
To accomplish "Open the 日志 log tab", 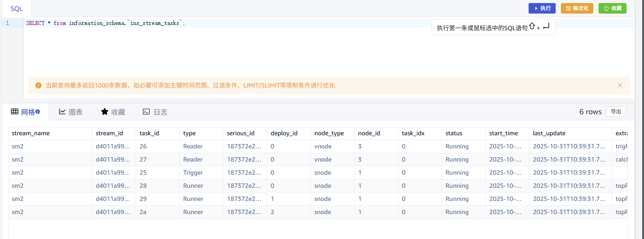I will pos(155,112).
